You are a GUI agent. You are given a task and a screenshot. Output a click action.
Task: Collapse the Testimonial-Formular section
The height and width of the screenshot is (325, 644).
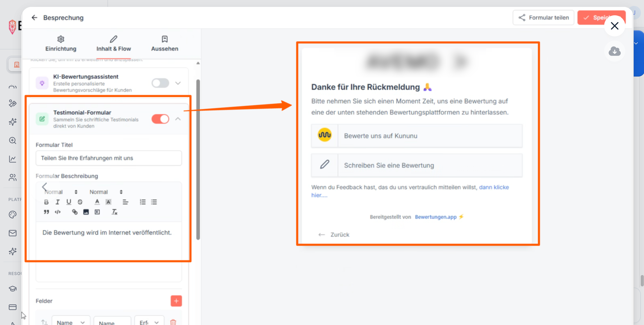[178, 119]
